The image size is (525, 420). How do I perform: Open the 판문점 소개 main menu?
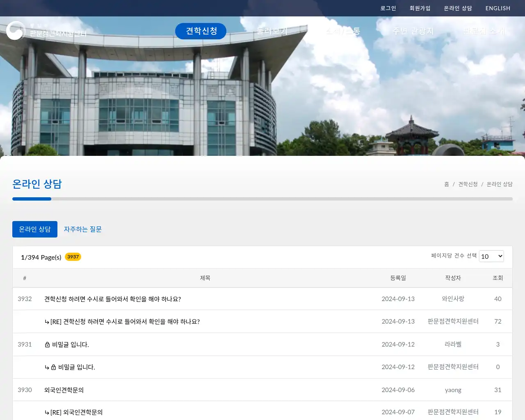point(484,31)
